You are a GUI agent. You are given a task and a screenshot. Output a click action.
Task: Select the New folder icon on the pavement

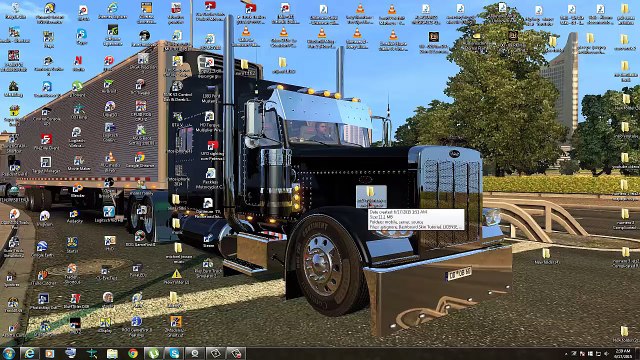point(547,256)
